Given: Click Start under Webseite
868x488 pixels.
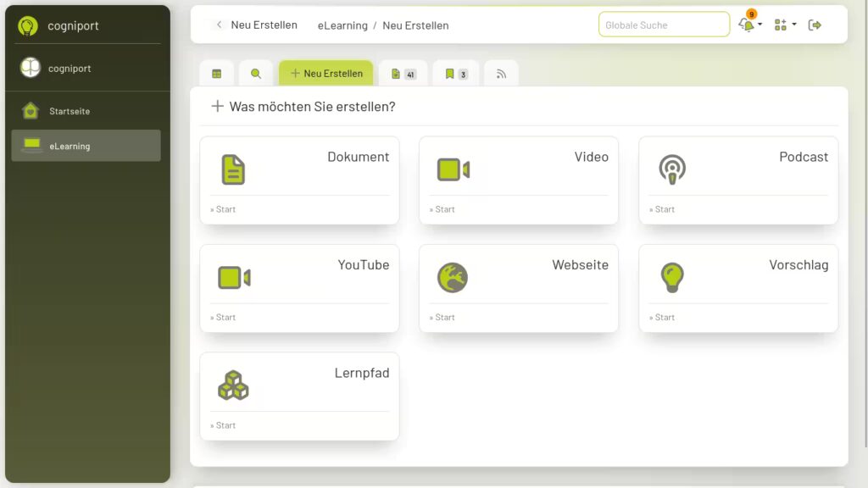Looking at the screenshot, I should click(x=442, y=317).
